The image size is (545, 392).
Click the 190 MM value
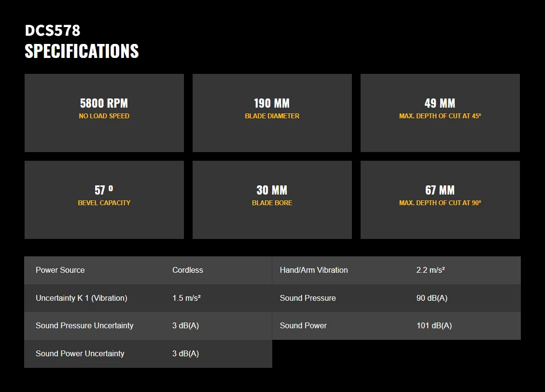(x=272, y=103)
